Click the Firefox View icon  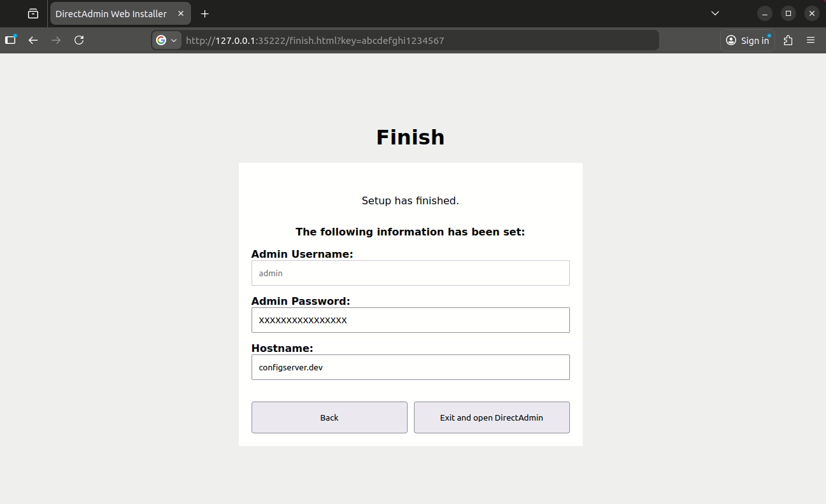click(31, 13)
